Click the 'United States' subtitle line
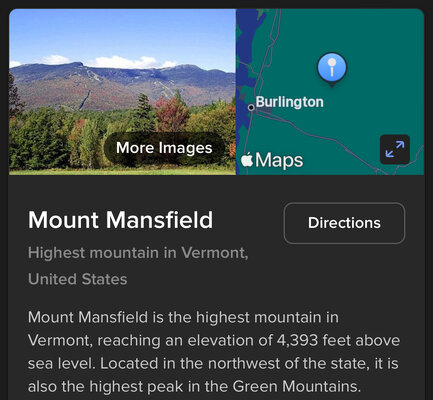 coord(77,279)
